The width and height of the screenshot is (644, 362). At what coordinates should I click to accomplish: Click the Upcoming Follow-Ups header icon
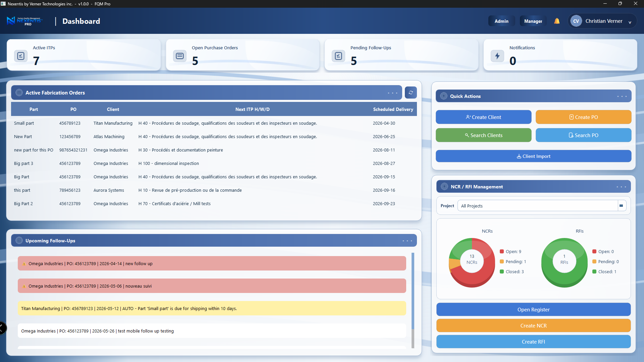[x=19, y=240]
